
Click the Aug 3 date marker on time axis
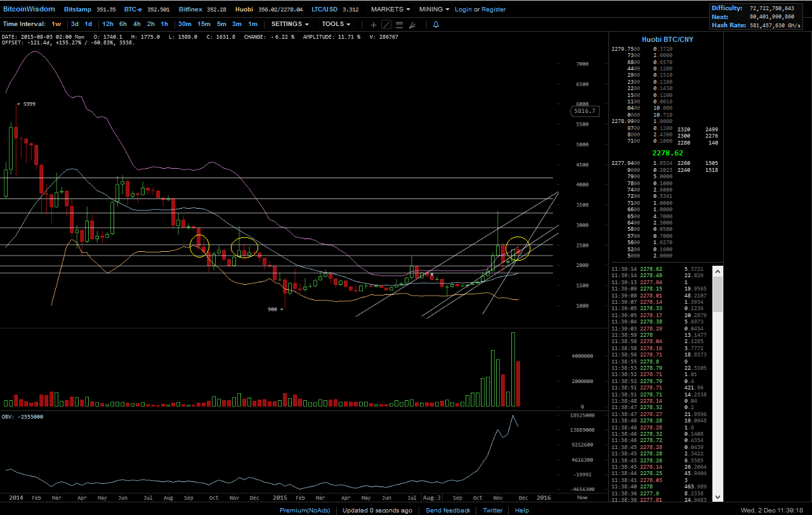tap(432, 499)
